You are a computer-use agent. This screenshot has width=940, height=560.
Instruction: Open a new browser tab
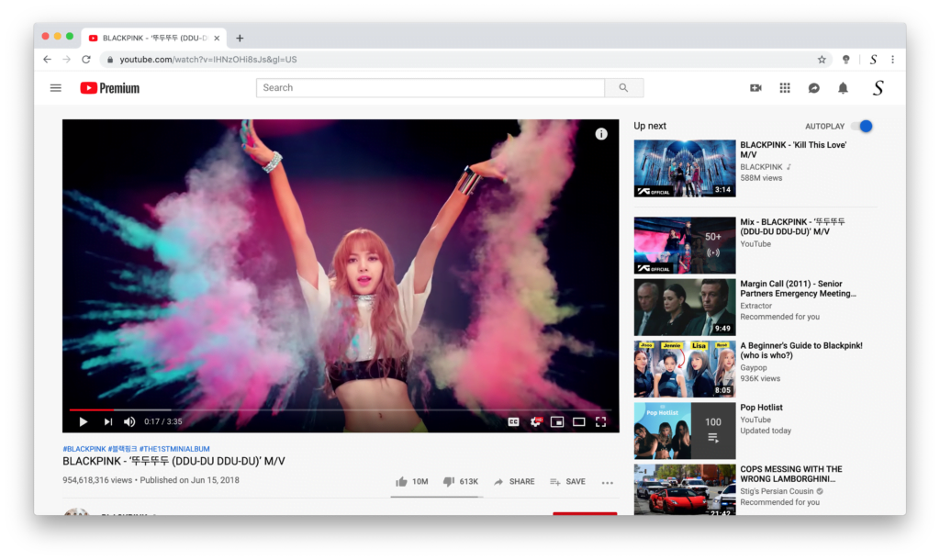(x=240, y=38)
